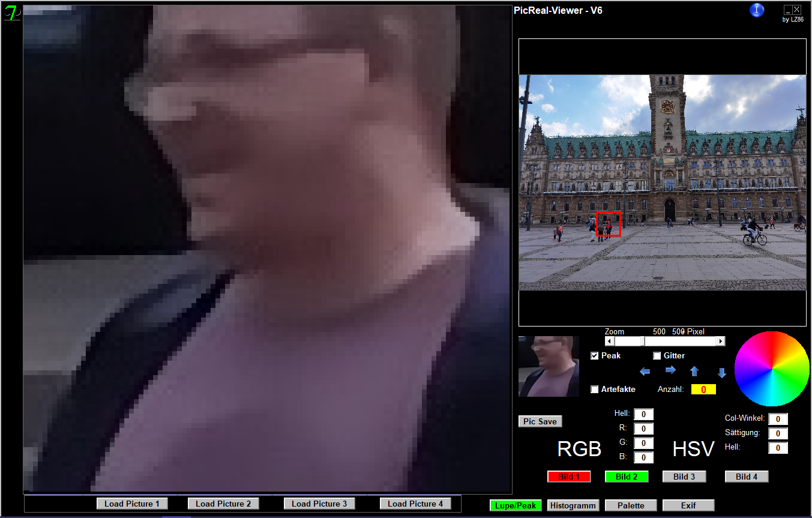The image size is (812, 518).
Task: Move selection up with blue arrow
Action: [694, 371]
